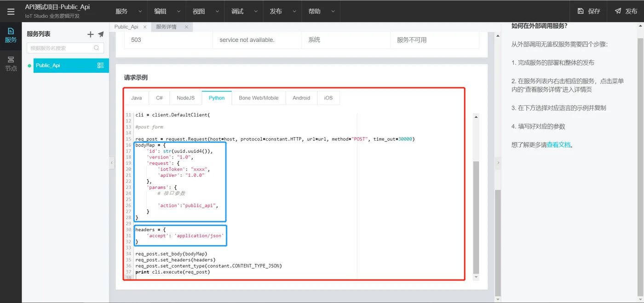Click the 如何在外部调用服务? heading
644x303 pixels.
click(539, 26)
